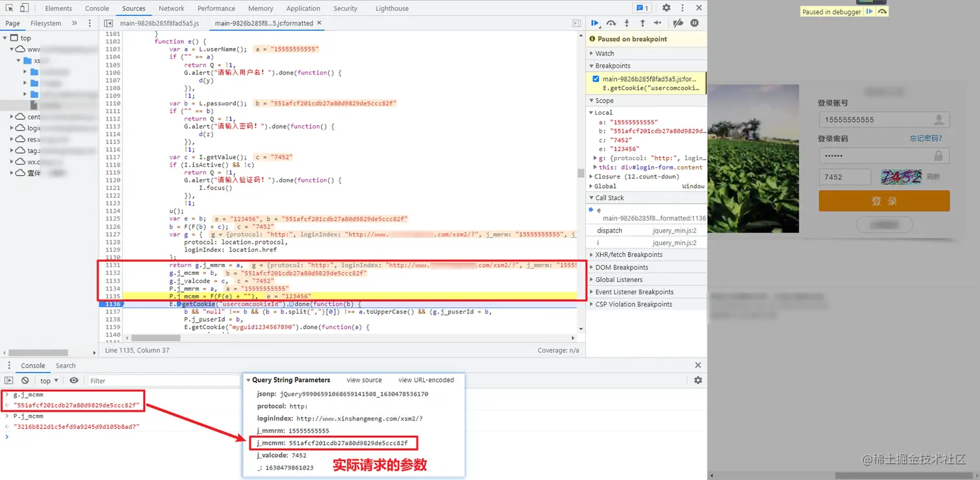
Task: Select the inspect element picker icon
Action: [8, 8]
